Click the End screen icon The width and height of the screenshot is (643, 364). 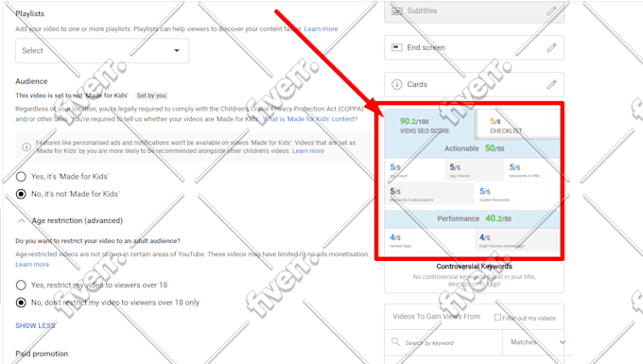[397, 47]
